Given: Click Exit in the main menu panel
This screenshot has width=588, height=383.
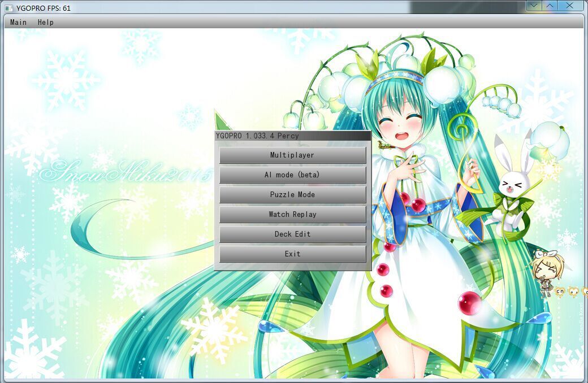Looking at the screenshot, I should click(x=292, y=254).
